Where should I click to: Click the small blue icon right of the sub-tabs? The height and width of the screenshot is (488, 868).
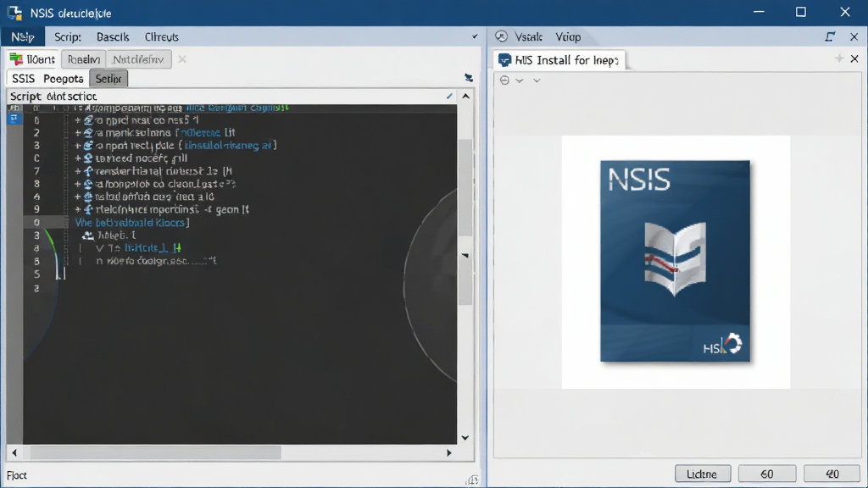pyautogui.click(x=469, y=78)
